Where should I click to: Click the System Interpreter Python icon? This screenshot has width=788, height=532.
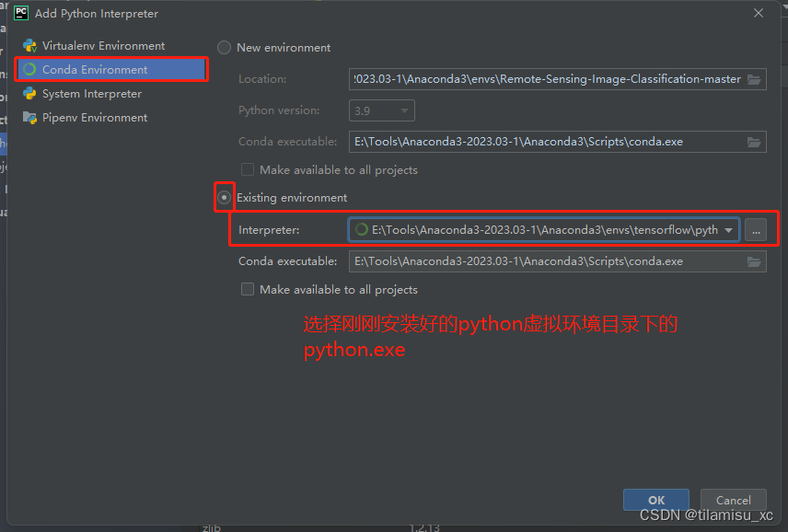pos(29,94)
